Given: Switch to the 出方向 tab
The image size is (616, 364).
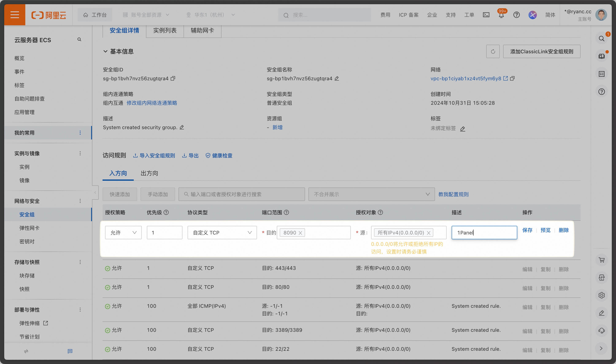Looking at the screenshot, I should tap(149, 173).
